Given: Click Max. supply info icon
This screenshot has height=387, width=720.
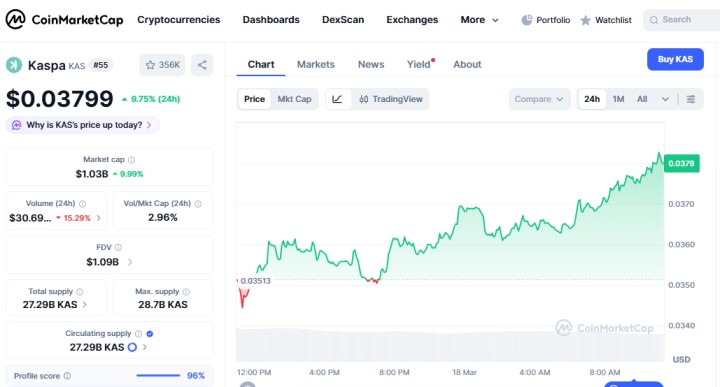Looking at the screenshot, I should tap(186, 292).
